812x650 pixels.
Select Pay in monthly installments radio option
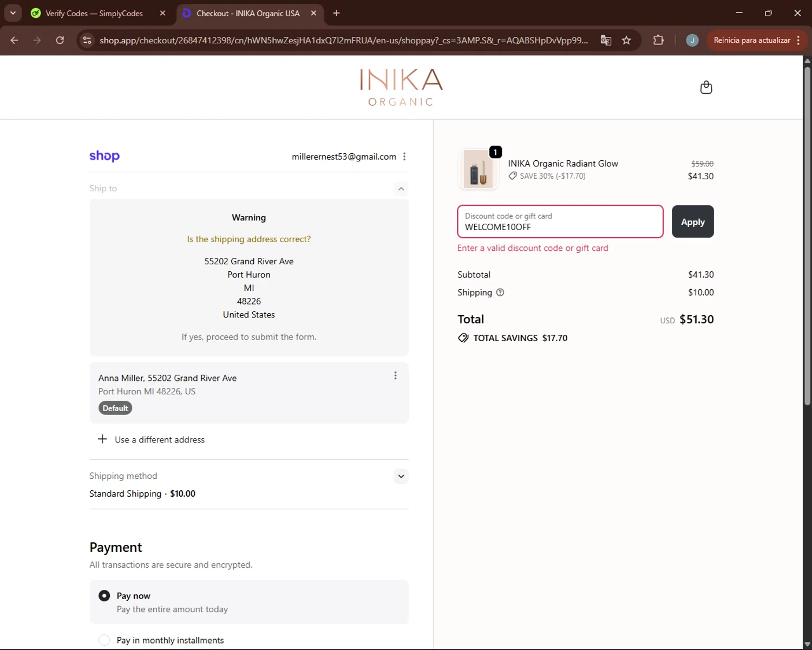pos(104,640)
